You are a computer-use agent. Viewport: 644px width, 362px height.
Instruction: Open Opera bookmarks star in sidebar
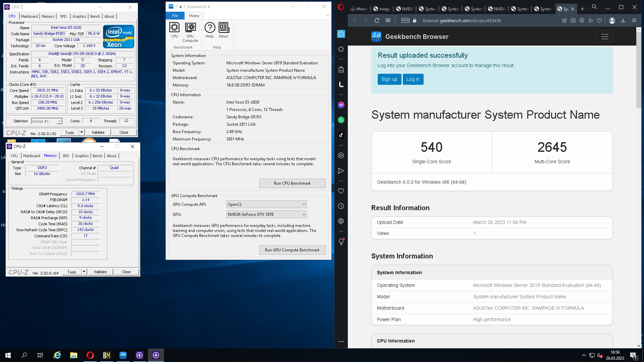pyautogui.click(x=341, y=49)
